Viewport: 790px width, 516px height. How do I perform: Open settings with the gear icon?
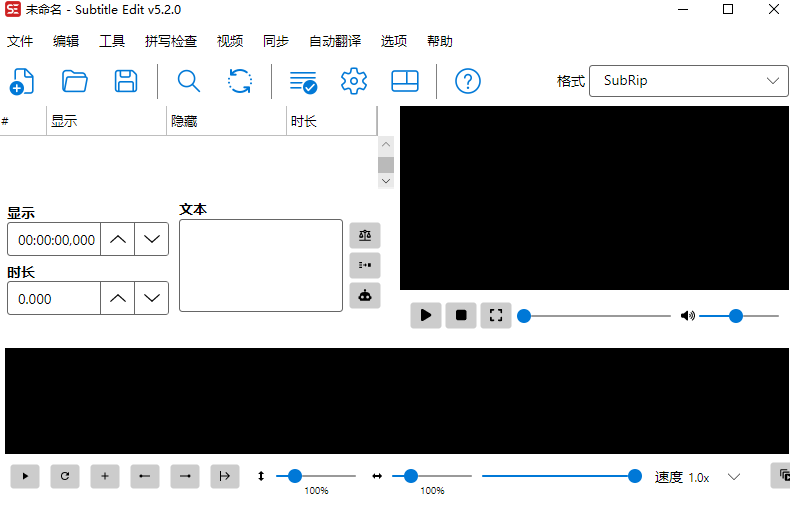pos(354,81)
